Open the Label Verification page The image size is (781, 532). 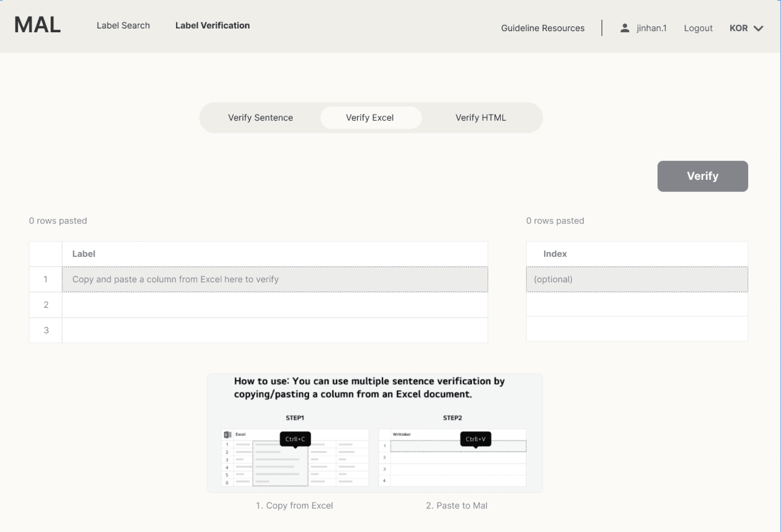tap(213, 25)
